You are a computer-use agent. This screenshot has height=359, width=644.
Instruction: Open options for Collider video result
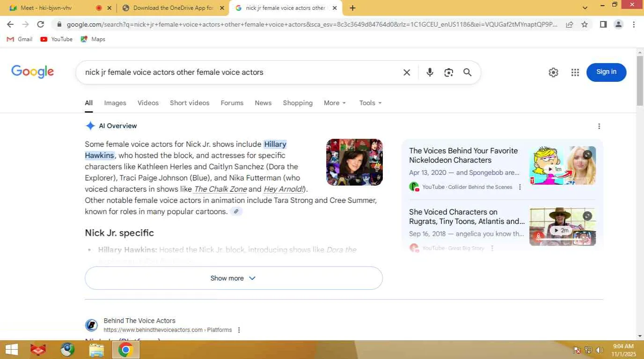pyautogui.click(x=520, y=187)
